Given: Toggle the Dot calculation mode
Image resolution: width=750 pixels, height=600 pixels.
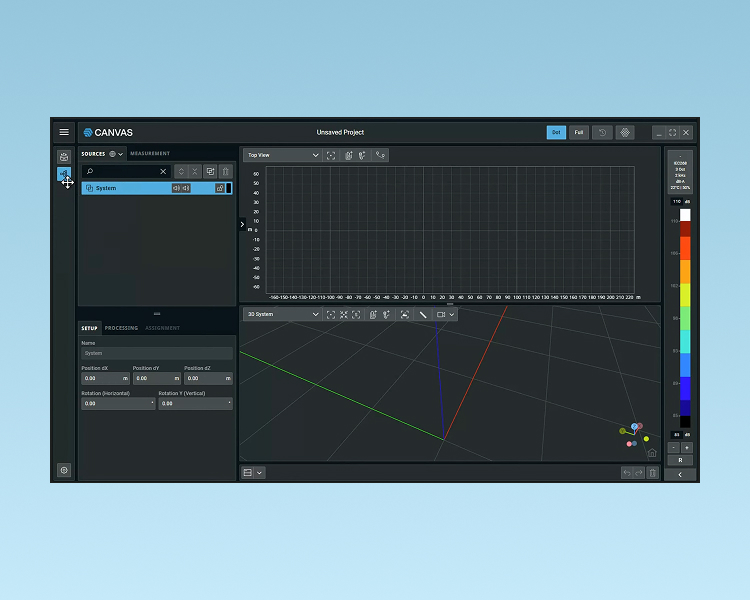Looking at the screenshot, I should [556, 133].
